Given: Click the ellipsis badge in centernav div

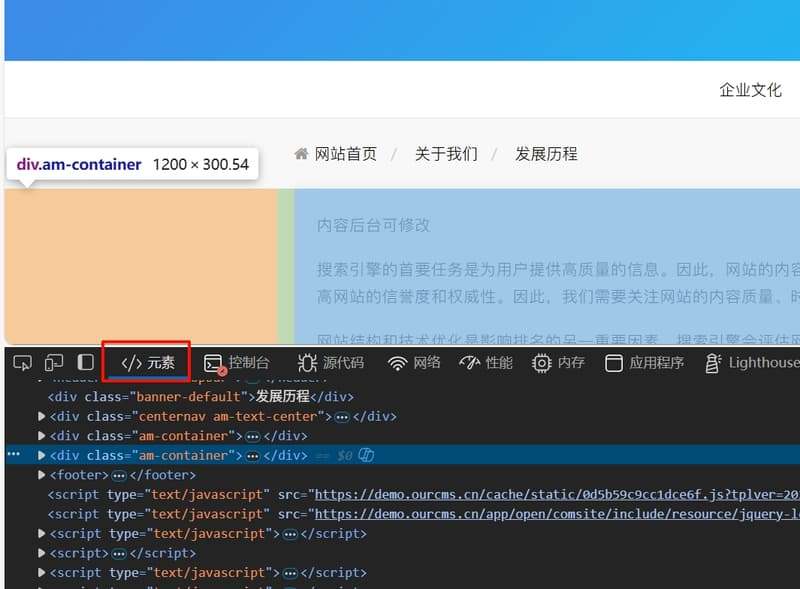Looking at the screenshot, I should pyautogui.click(x=342, y=417).
